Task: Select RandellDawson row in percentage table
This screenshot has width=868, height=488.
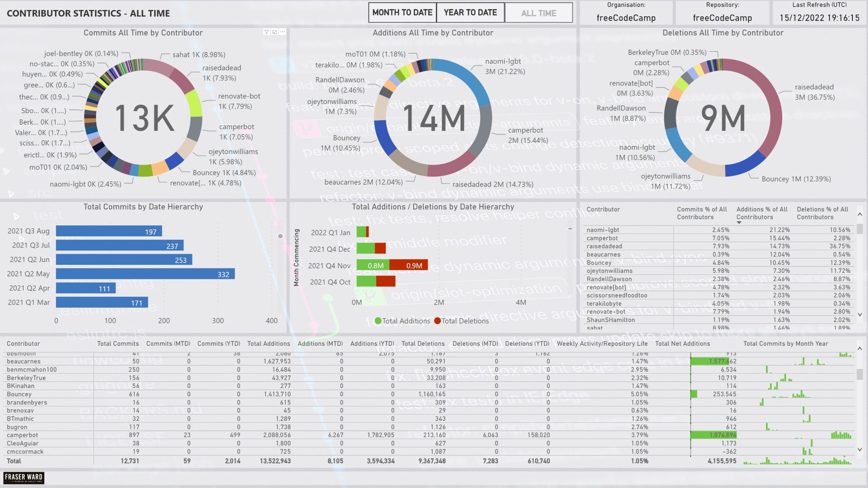Action: coord(718,279)
